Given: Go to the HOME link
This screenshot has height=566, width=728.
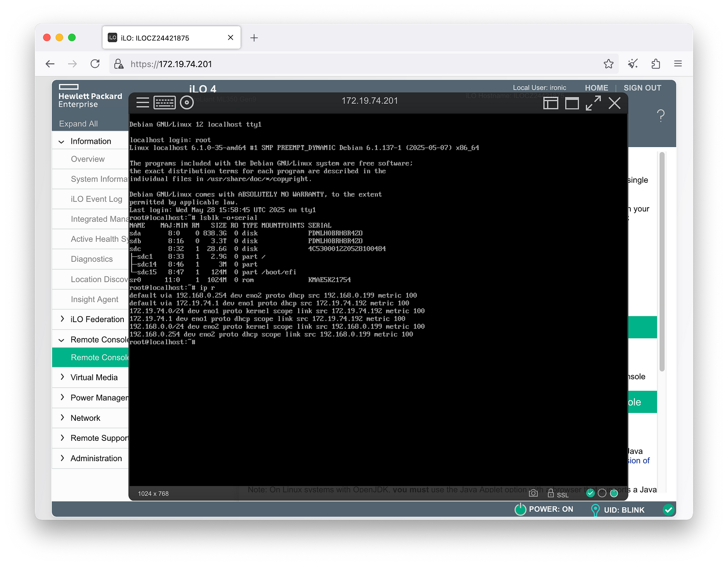Looking at the screenshot, I should click(x=596, y=88).
